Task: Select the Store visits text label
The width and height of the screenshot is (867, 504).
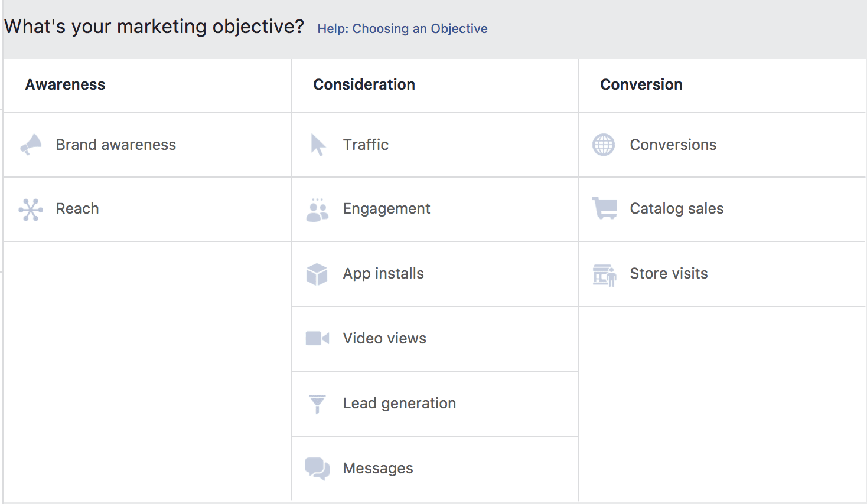Action: 669,274
